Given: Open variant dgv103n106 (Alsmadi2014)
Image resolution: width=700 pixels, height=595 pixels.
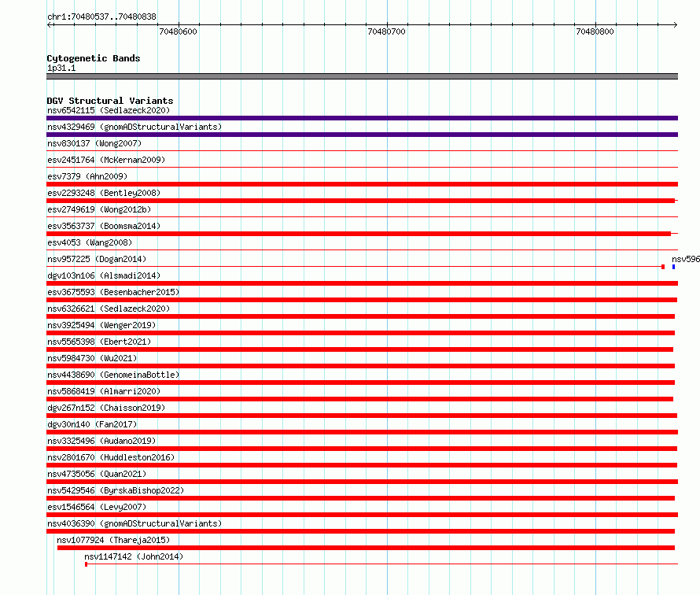Looking at the screenshot, I should click(104, 275).
